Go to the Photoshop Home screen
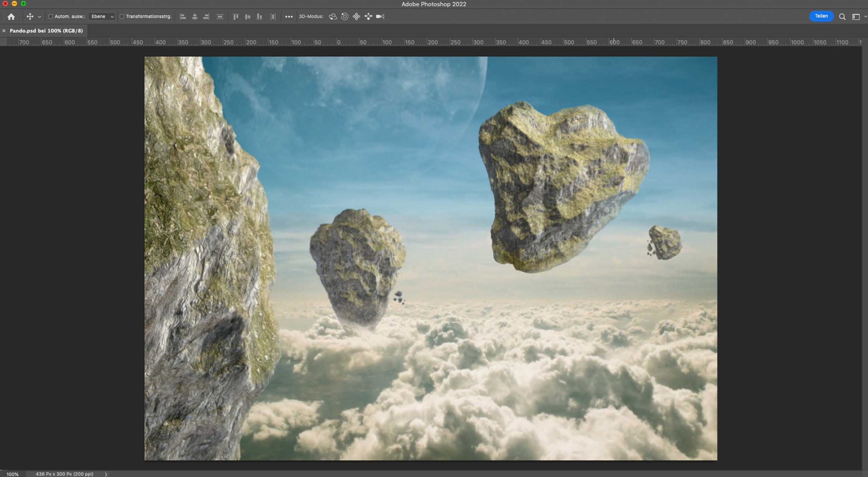This screenshot has width=868, height=477. coord(11,17)
